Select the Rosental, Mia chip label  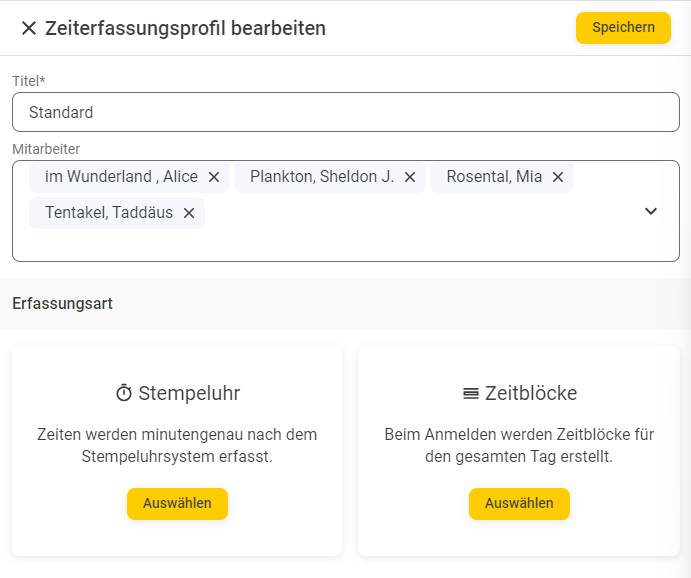pyautogui.click(x=494, y=177)
